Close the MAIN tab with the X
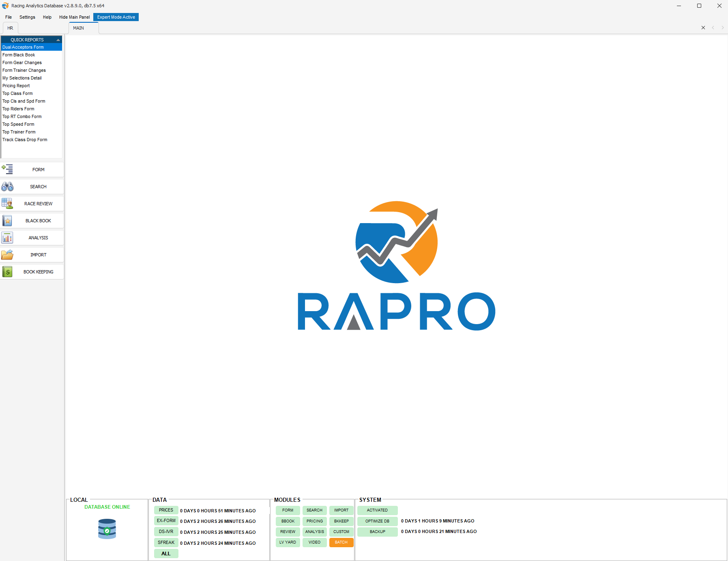Viewport: 728px width, 561px height. pyautogui.click(x=703, y=28)
